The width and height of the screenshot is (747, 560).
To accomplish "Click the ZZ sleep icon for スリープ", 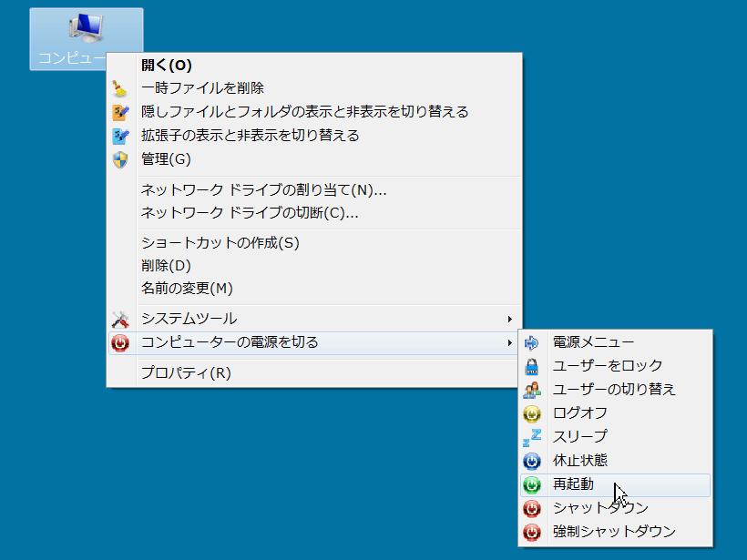I will pyautogui.click(x=532, y=437).
